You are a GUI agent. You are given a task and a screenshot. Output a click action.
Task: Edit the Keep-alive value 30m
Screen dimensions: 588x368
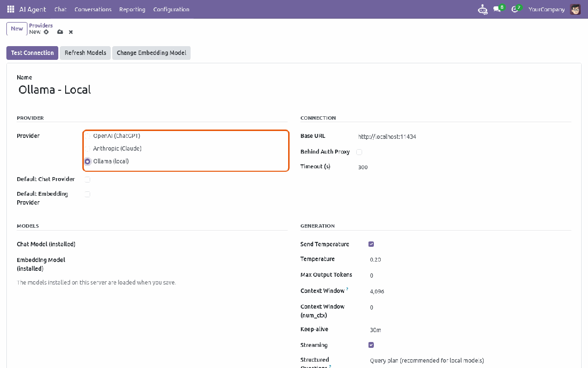470,330
